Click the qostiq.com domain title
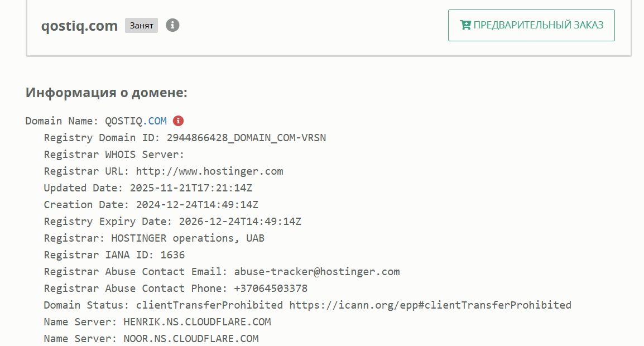Screen dimensions: 644x346 tap(79, 26)
